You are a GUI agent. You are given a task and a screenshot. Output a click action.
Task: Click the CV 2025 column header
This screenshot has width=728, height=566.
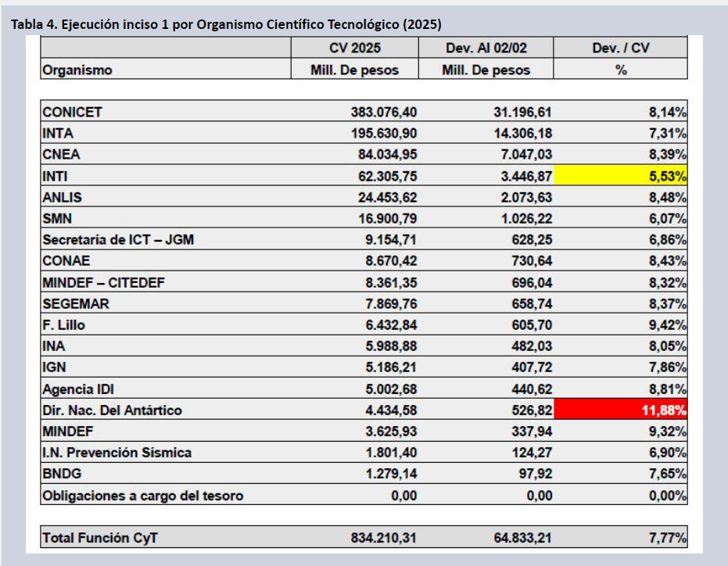pyautogui.click(x=354, y=48)
